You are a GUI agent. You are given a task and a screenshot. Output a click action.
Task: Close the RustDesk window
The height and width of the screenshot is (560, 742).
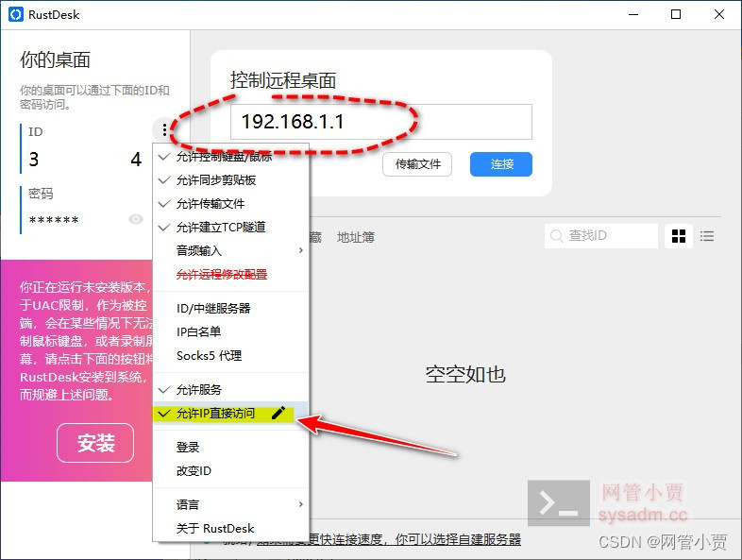point(719,15)
